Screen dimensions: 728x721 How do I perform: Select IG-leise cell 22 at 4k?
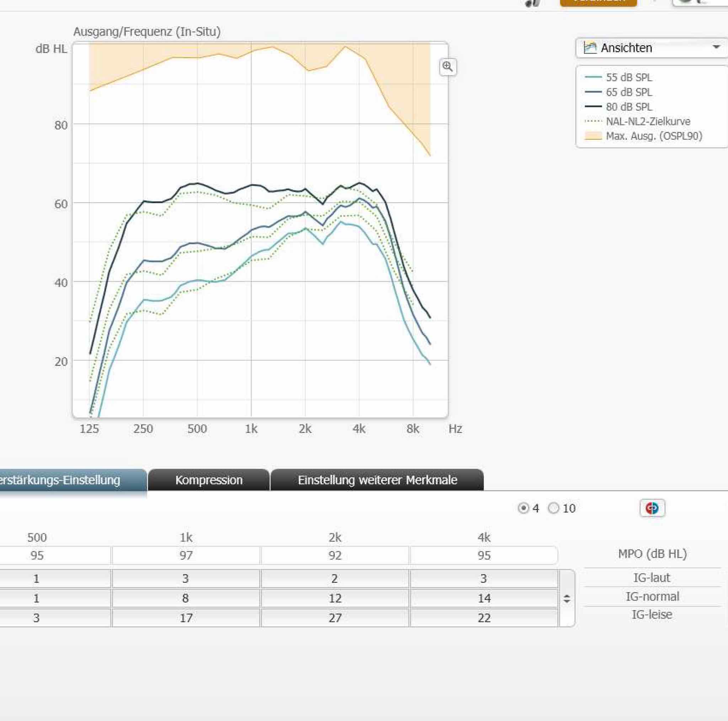point(484,618)
